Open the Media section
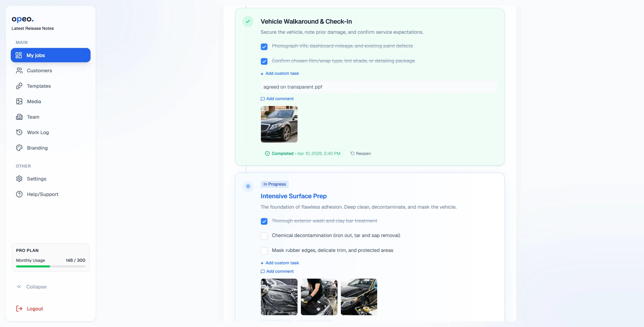This screenshot has width=644, height=327. tap(51, 102)
